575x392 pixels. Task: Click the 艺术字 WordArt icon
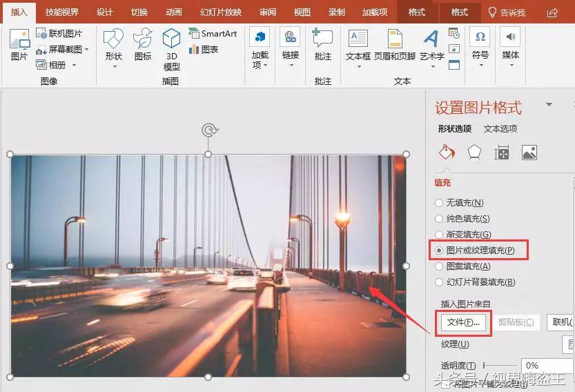(431, 39)
